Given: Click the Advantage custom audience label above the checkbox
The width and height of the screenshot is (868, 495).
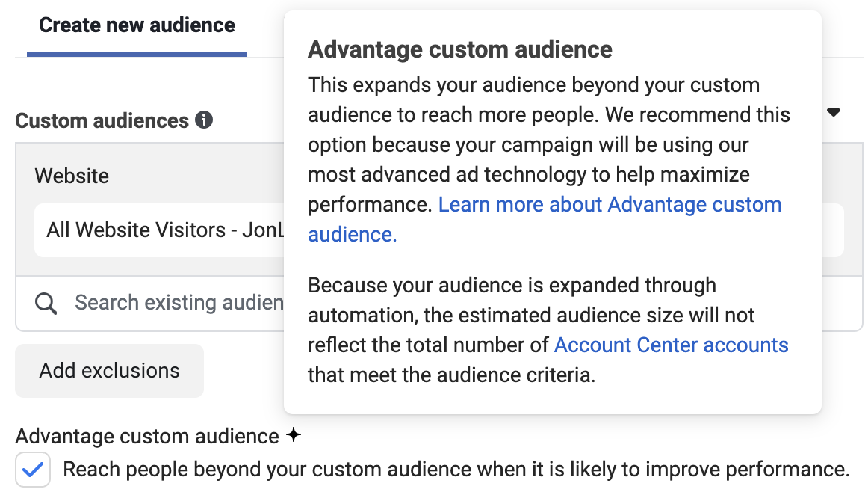Looking at the screenshot, I should point(147,437).
